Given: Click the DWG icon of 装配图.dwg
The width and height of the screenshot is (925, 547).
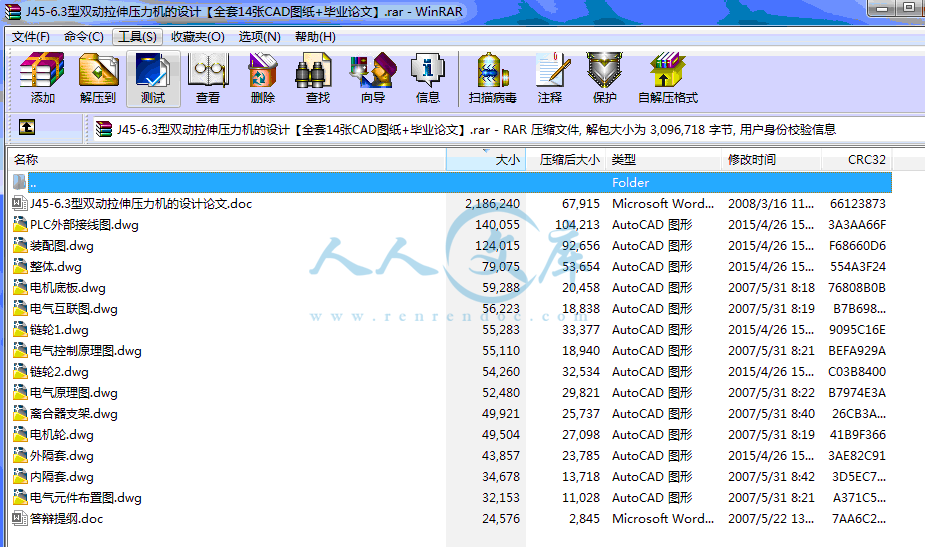Looking at the screenshot, I should pyautogui.click(x=20, y=245).
